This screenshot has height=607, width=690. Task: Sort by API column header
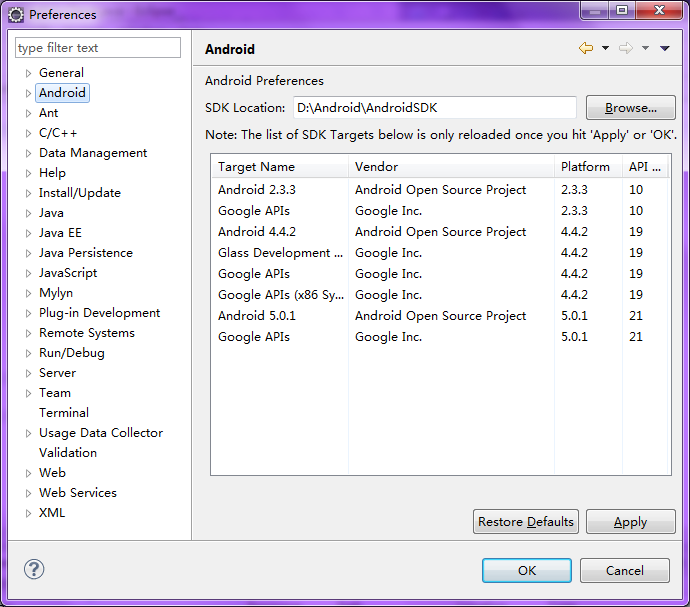(646, 167)
